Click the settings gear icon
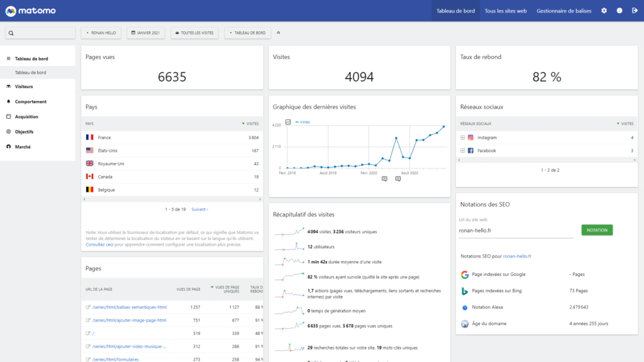 pos(603,10)
